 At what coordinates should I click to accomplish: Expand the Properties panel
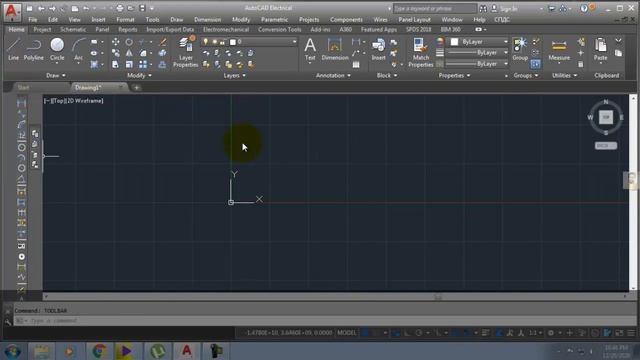point(454,76)
